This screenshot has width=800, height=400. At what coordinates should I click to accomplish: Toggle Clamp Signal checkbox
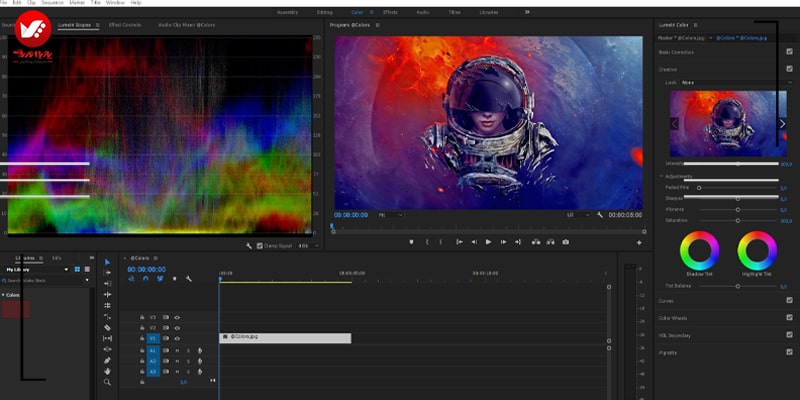click(x=260, y=246)
